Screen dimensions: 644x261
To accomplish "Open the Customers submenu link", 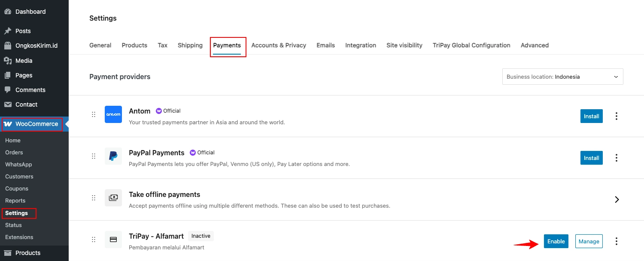I will click(x=19, y=176).
